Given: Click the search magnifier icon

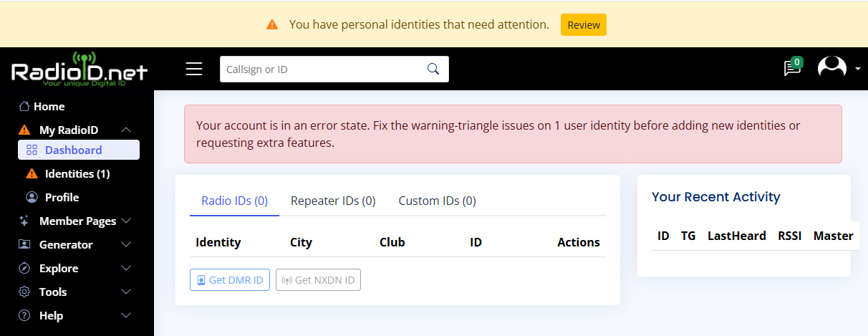Looking at the screenshot, I should [x=433, y=69].
